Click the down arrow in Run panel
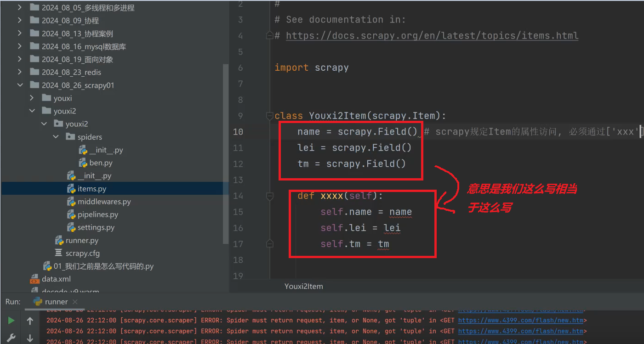The height and width of the screenshot is (344, 644). coord(30,338)
